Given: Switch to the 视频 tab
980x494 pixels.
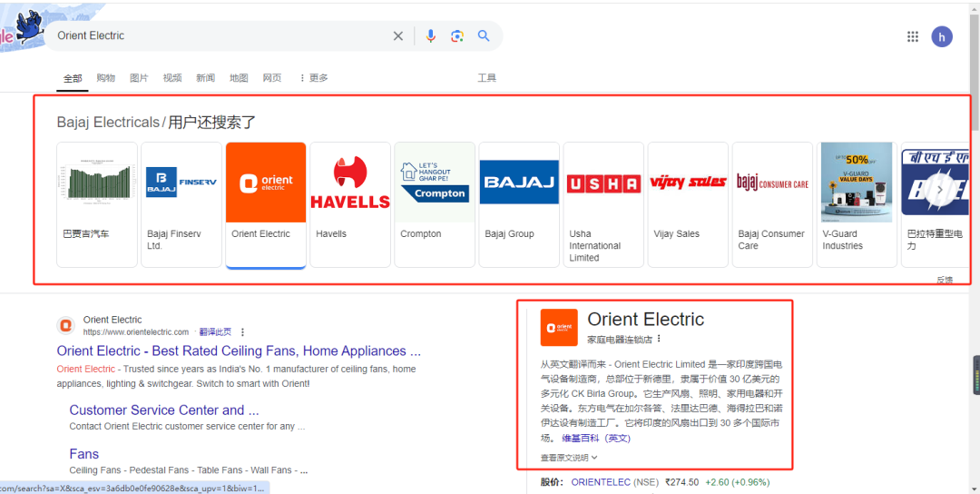Looking at the screenshot, I should pyautogui.click(x=172, y=78).
